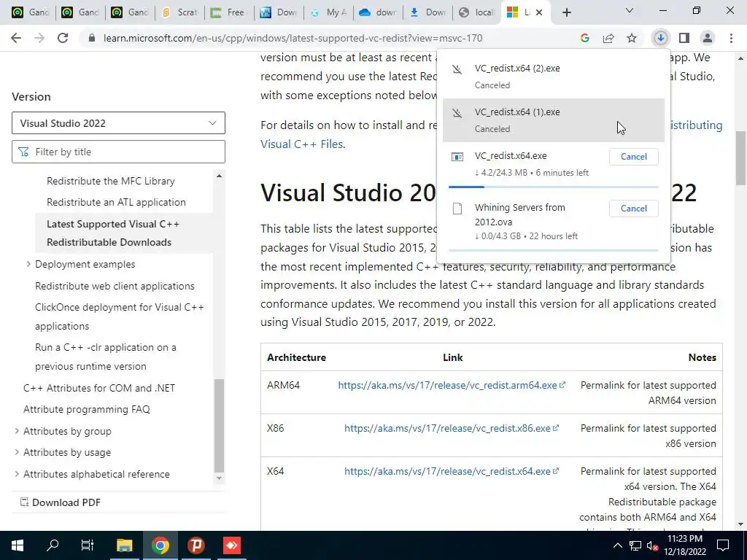Open a new browser tab
This screenshot has width=747, height=560.
pyautogui.click(x=566, y=12)
